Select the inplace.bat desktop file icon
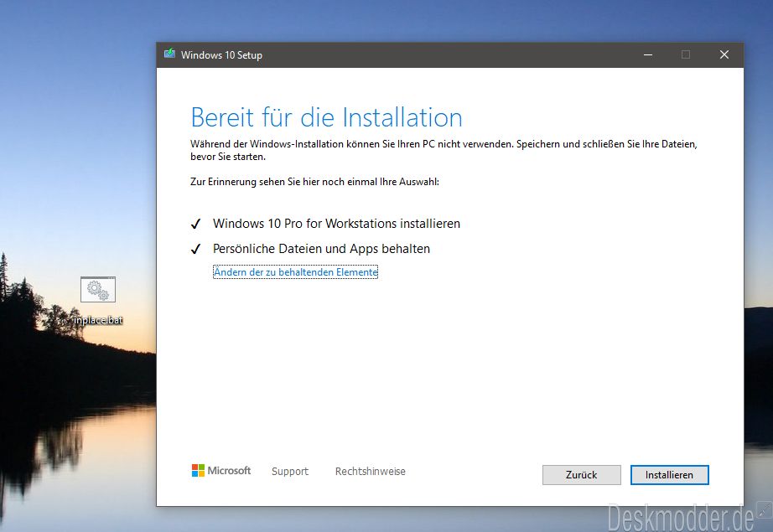 (98, 290)
